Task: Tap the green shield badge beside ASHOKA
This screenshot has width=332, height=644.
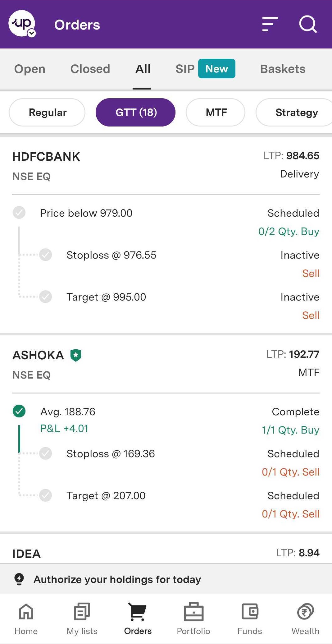Action: 75,355
